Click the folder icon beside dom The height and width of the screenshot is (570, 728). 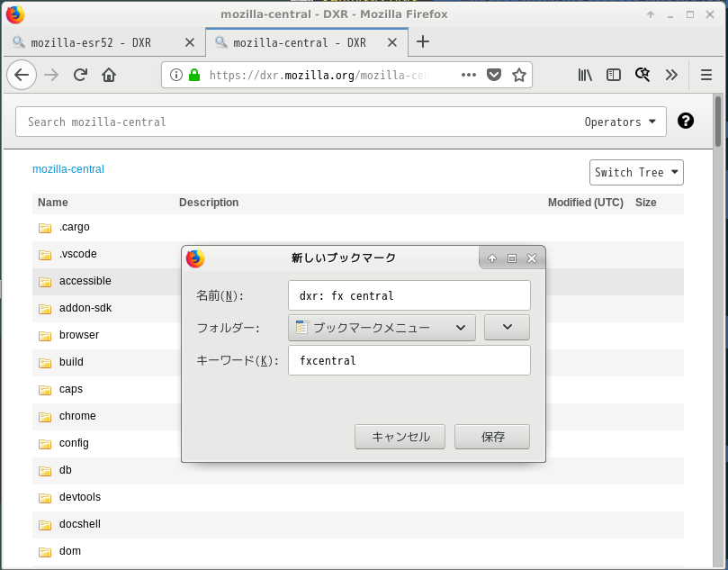(x=45, y=551)
